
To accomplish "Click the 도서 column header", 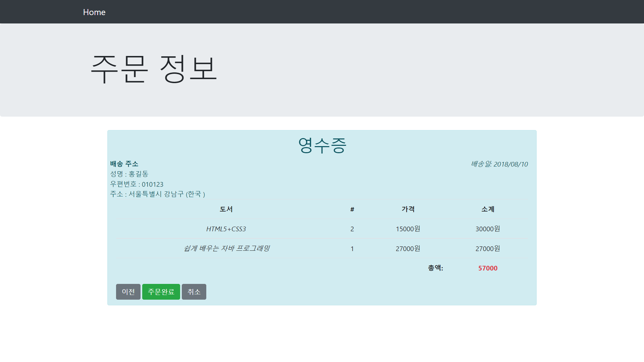I will click(x=226, y=209).
